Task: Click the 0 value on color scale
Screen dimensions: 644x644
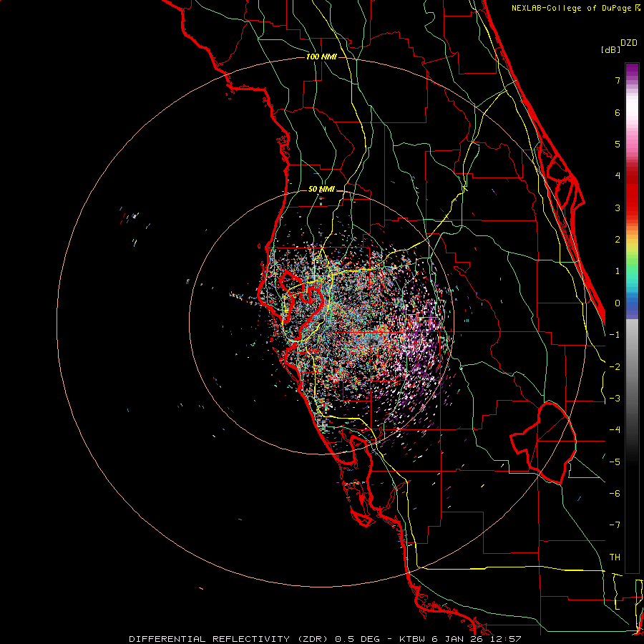Action: click(x=618, y=303)
